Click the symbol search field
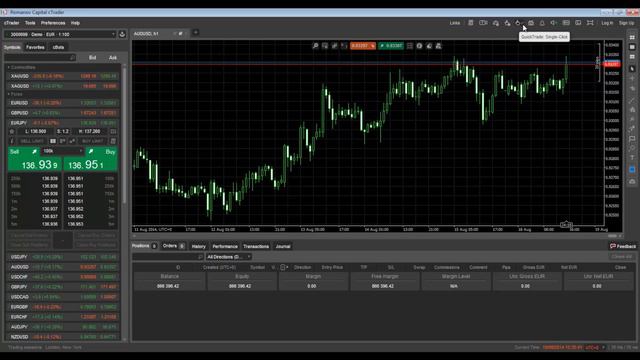 click(40, 58)
